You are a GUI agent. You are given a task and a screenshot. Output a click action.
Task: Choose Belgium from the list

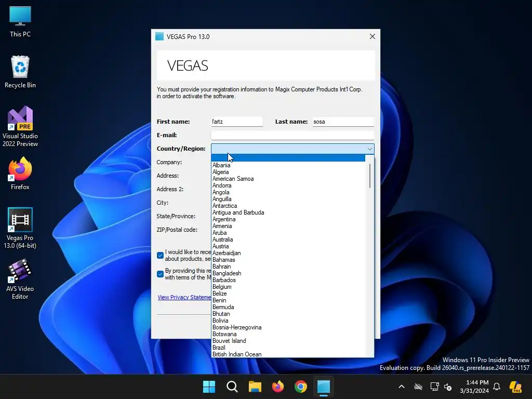pos(288,287)
